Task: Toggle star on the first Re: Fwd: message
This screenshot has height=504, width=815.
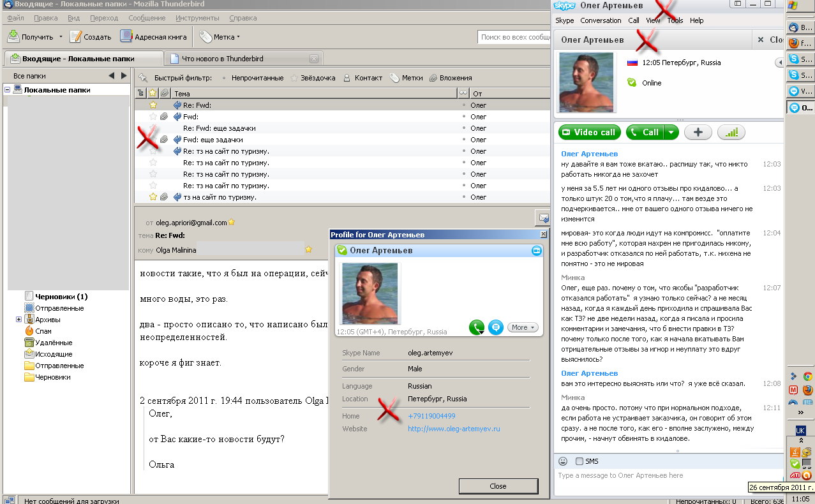Action: 153,105
